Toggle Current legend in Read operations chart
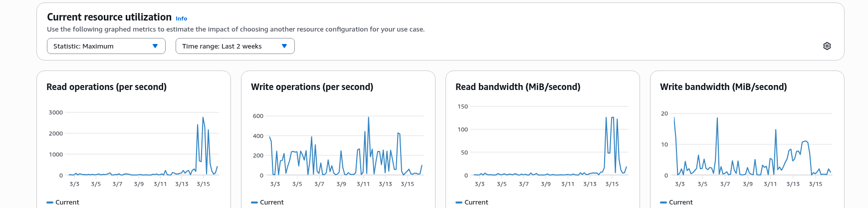The width and height of the screenshot is (868, 208). point(63,202)
